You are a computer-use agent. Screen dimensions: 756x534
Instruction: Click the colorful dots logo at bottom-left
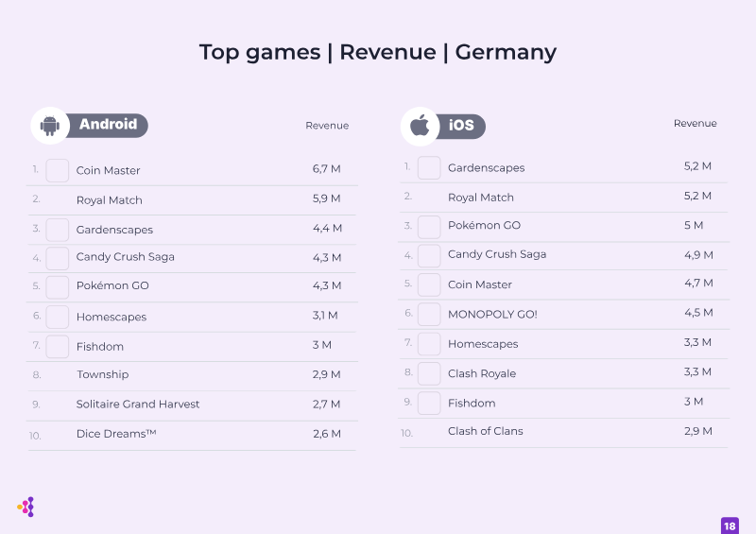(26, 507)
